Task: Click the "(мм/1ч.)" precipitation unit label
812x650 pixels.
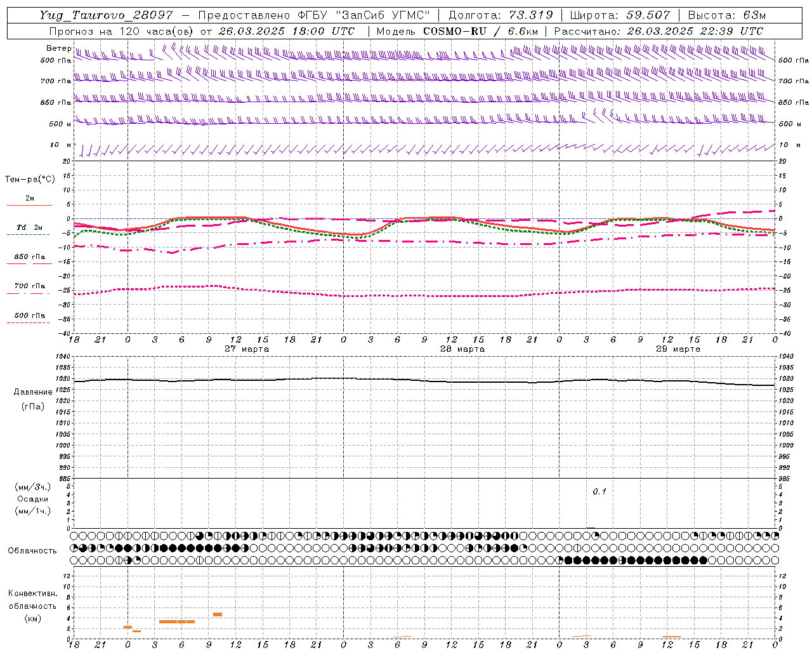Action: tap(33, 511)
